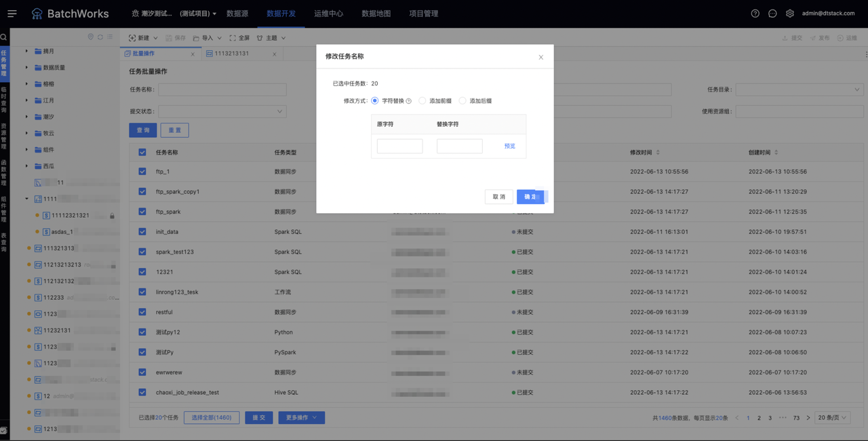The image size is (868, 441).
Task: Open the 数据源 top menu
Action: [x=237, y=14]
